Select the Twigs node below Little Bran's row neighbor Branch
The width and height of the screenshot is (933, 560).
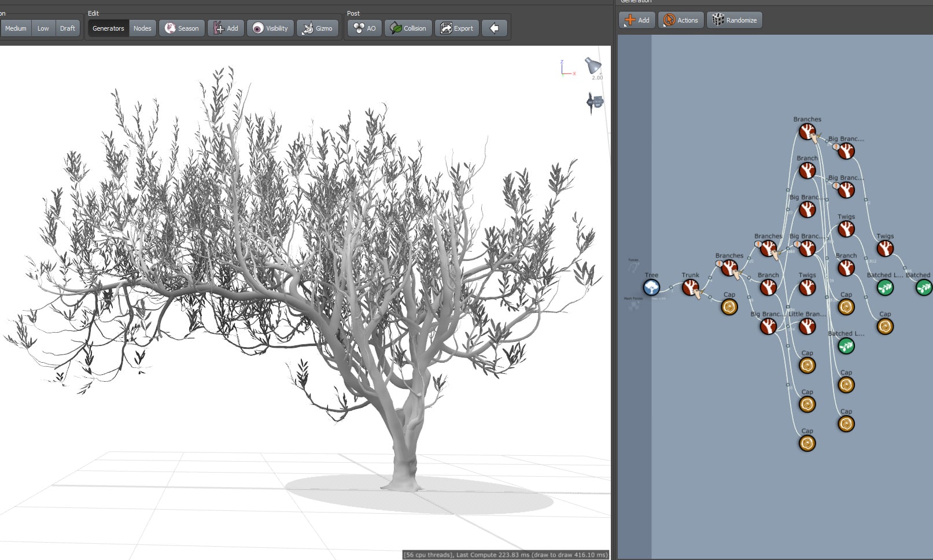[x=807, y=287]
